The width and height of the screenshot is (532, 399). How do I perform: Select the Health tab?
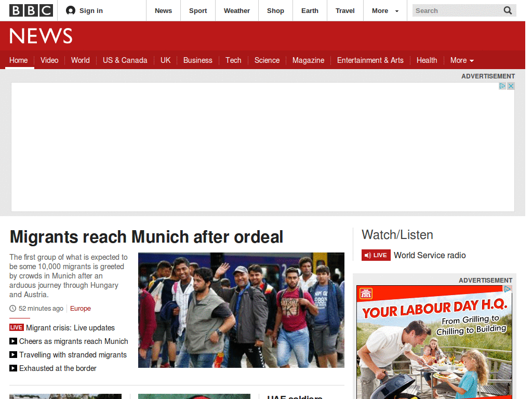(427, 60)
